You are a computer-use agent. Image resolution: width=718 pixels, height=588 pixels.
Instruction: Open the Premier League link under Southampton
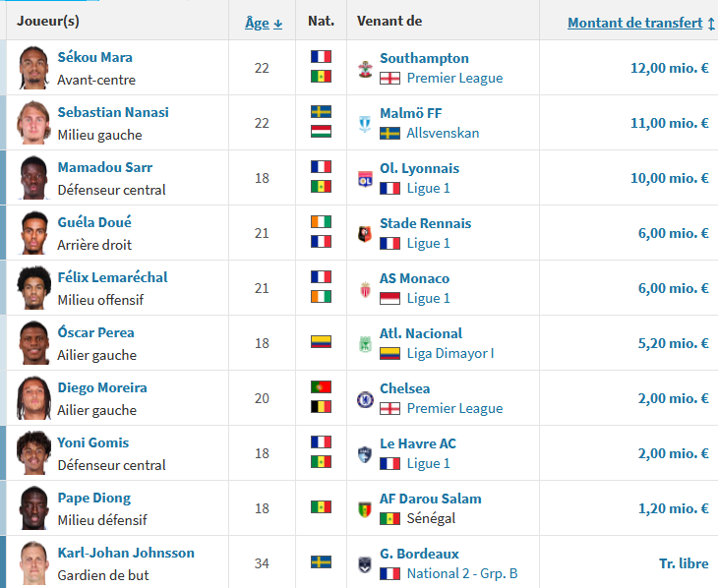tap(454, 79)
